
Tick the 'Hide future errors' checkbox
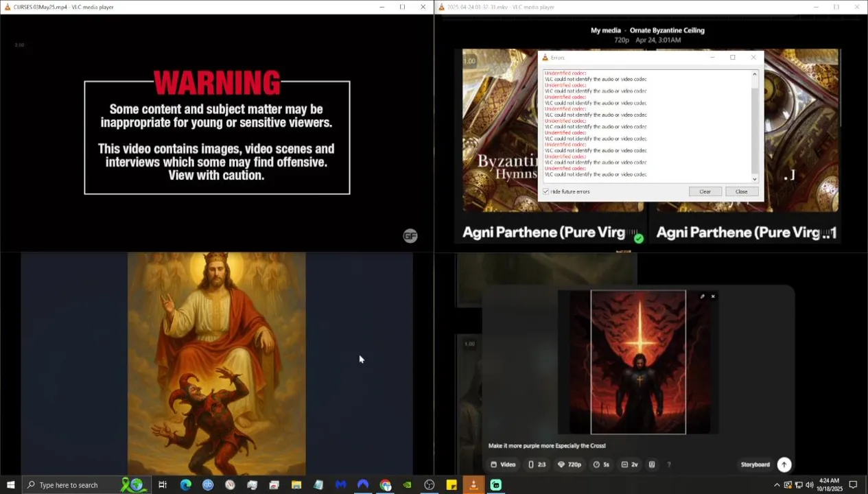click(546, 191)
